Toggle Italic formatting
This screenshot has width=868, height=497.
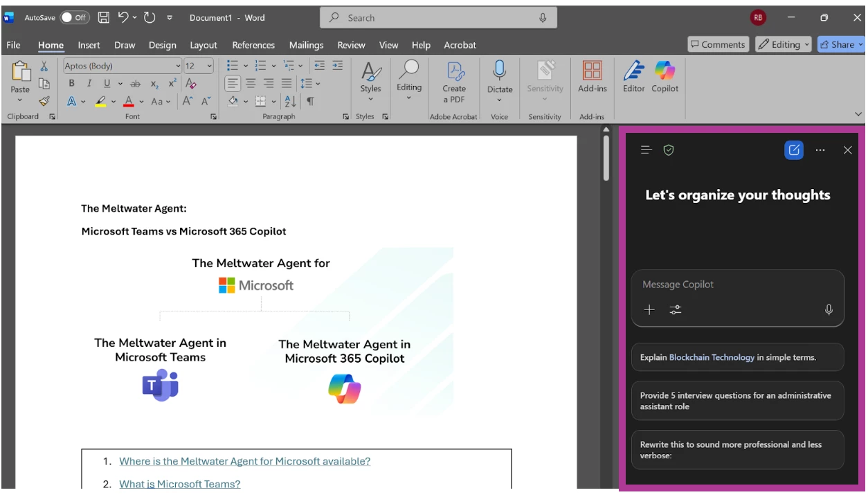coord(89,83)
